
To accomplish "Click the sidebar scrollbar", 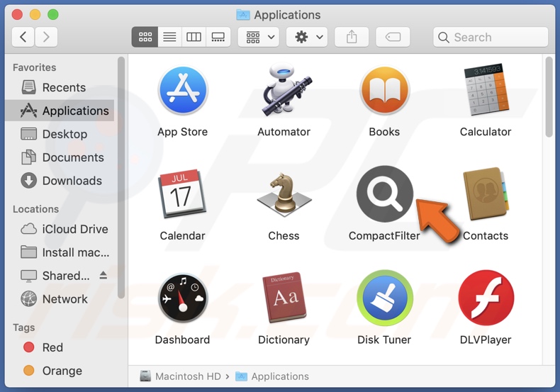I will [x=121, y=177].
